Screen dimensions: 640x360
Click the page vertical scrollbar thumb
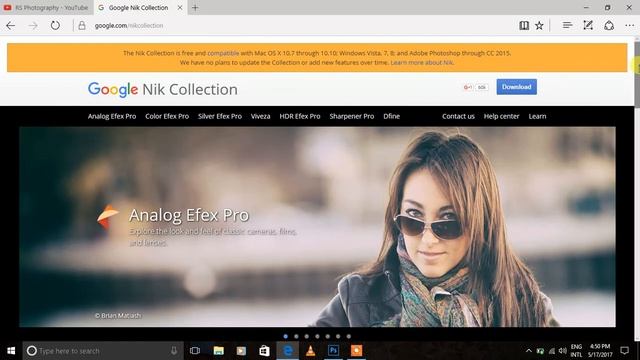point(637,74)
